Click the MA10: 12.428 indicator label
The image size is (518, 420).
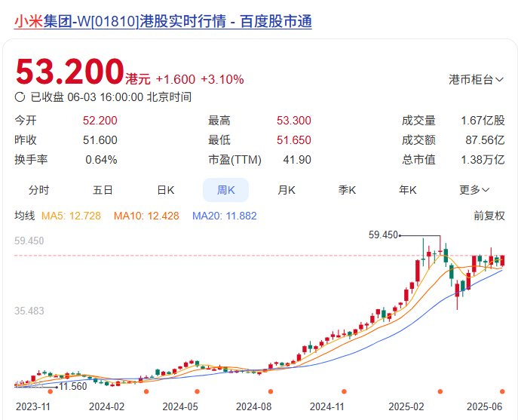tap(146, 216)
